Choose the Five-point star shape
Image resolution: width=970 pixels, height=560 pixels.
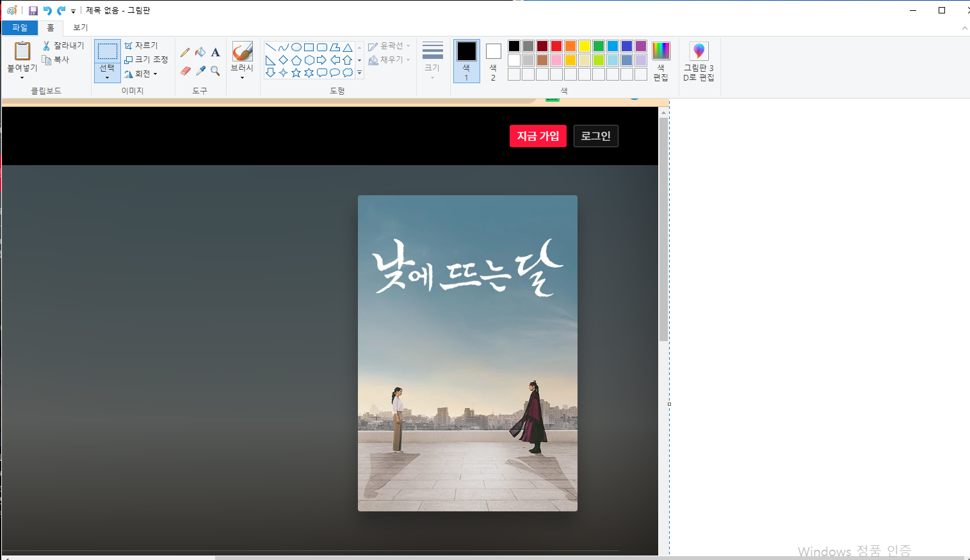point(296,73)
